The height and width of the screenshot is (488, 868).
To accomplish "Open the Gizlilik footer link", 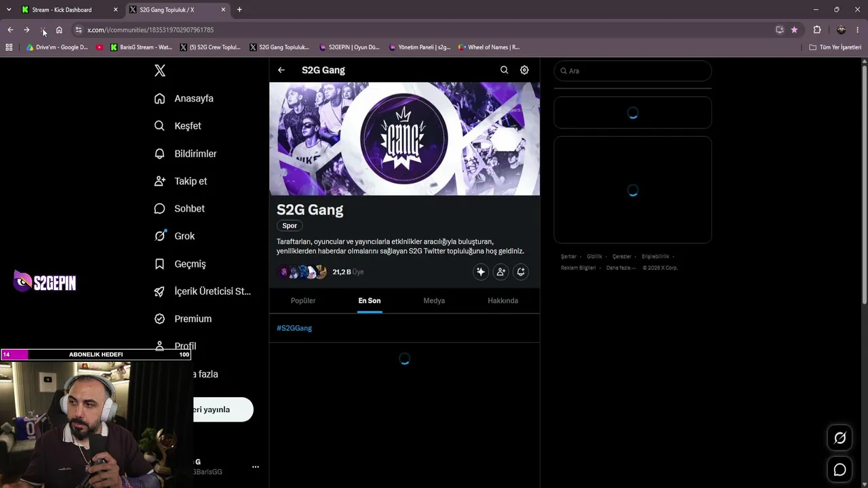I will click(594, 257).
